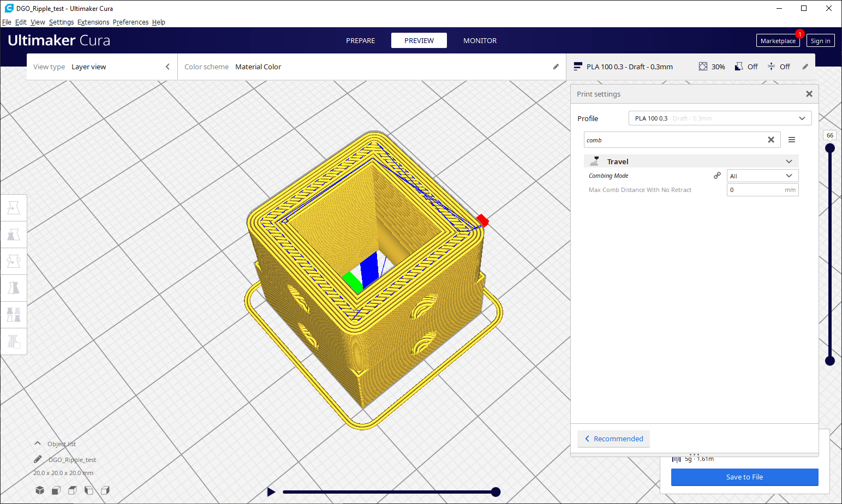The image size is (842, 504).
Task: Click Max Comb Distance value field
Action: [x=762, y=190]
